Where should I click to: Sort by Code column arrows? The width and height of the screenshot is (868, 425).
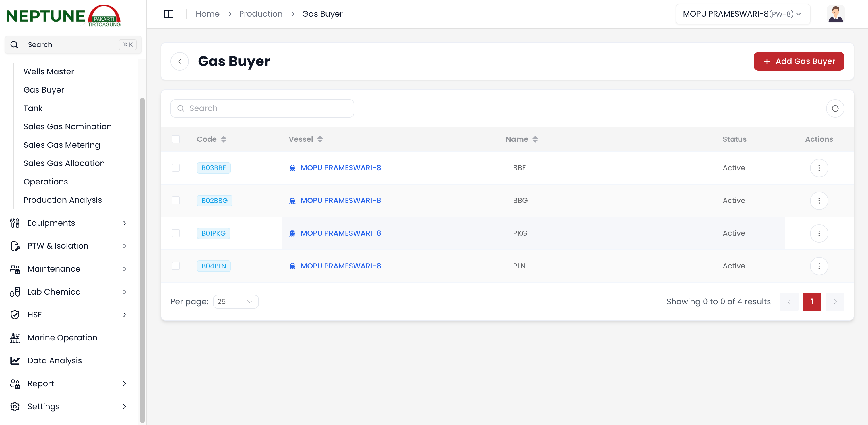[x=223, y=139]
